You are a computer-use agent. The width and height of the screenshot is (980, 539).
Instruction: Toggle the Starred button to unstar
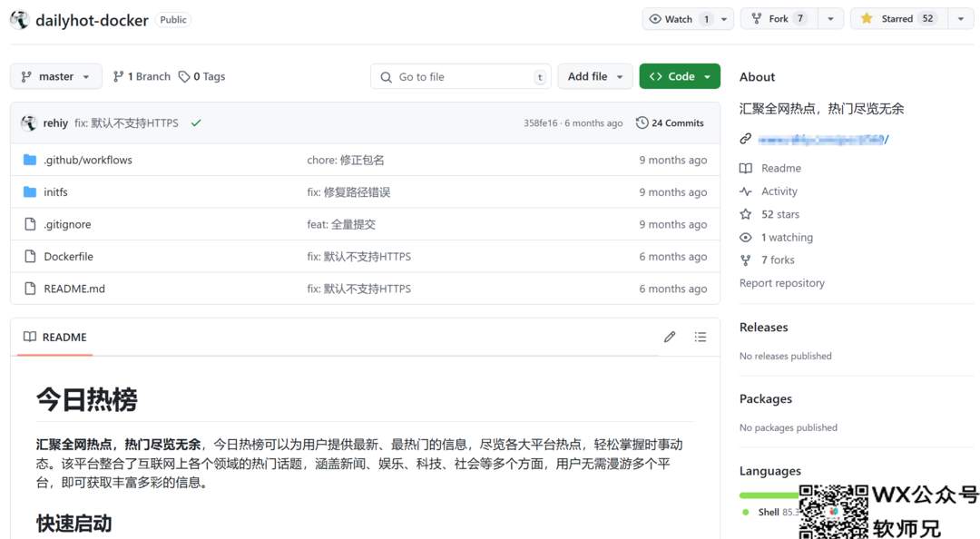point(898,19)
